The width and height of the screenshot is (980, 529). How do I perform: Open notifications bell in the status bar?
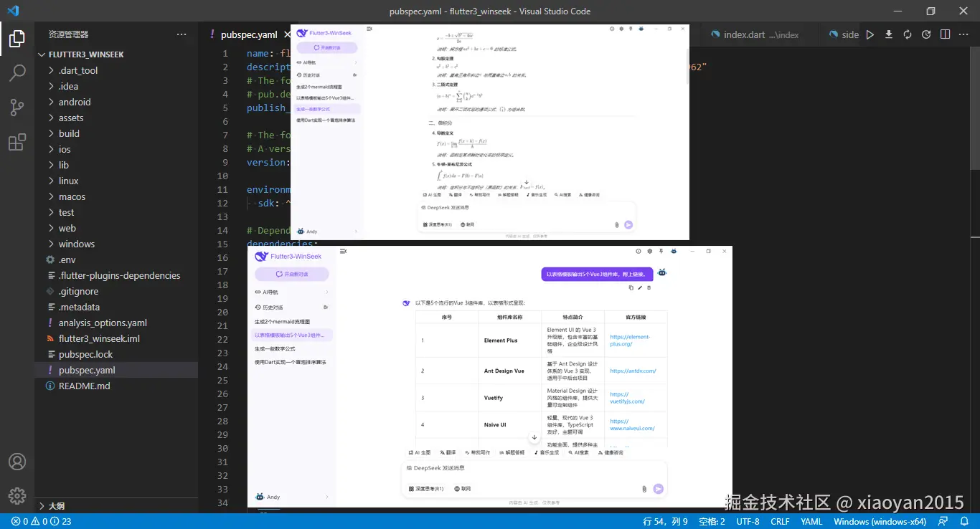point(965,521)
